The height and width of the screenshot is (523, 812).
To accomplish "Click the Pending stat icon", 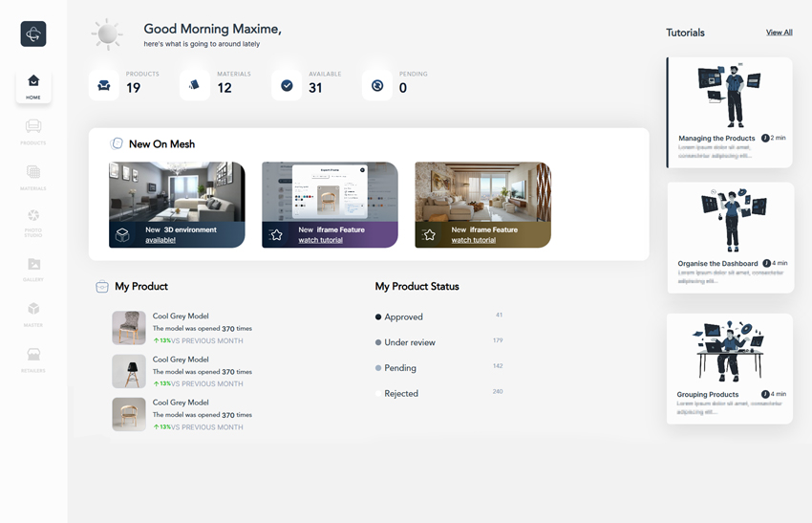I will pyautogui.click(x=377, y=85).
